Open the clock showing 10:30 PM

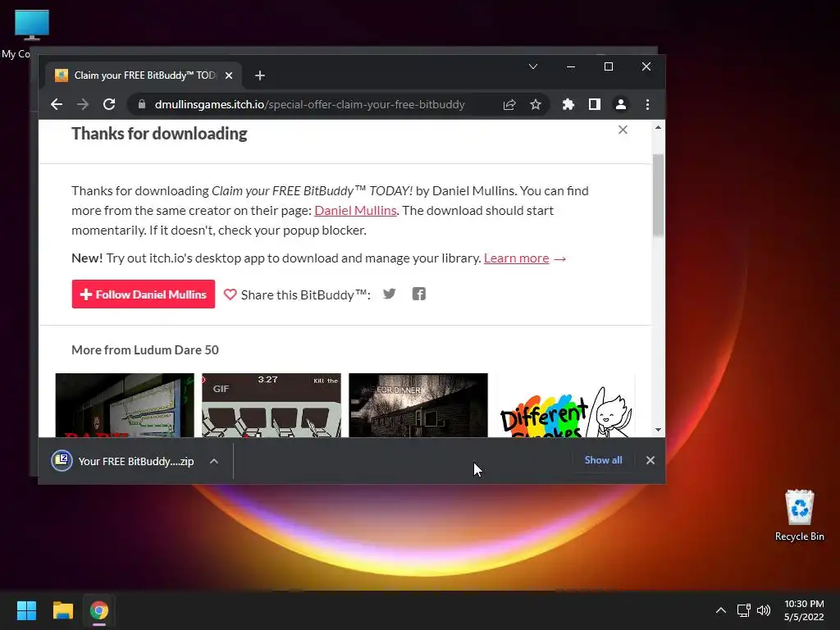click(804, 610)
